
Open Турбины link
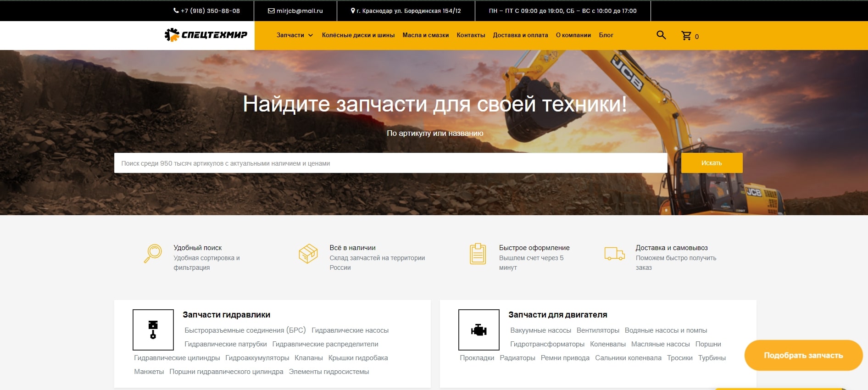712,358
